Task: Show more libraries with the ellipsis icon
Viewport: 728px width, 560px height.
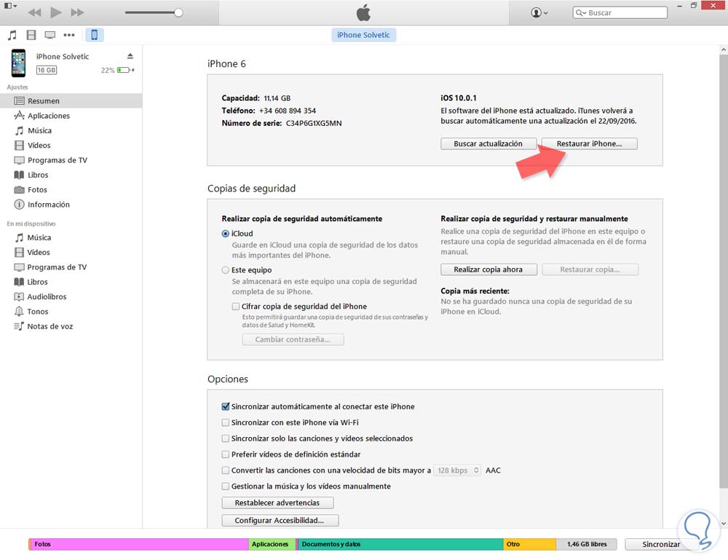Action: (x=69, y=35)
